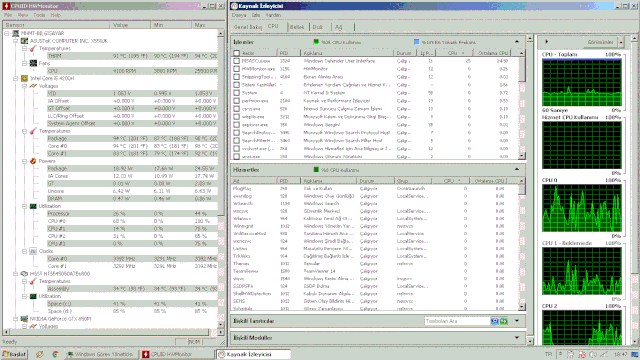Click the Tanıtıcıları Ara search field
Image resolution: width=640 pixels, height=360 pixels.
click(x=457, y=321)
